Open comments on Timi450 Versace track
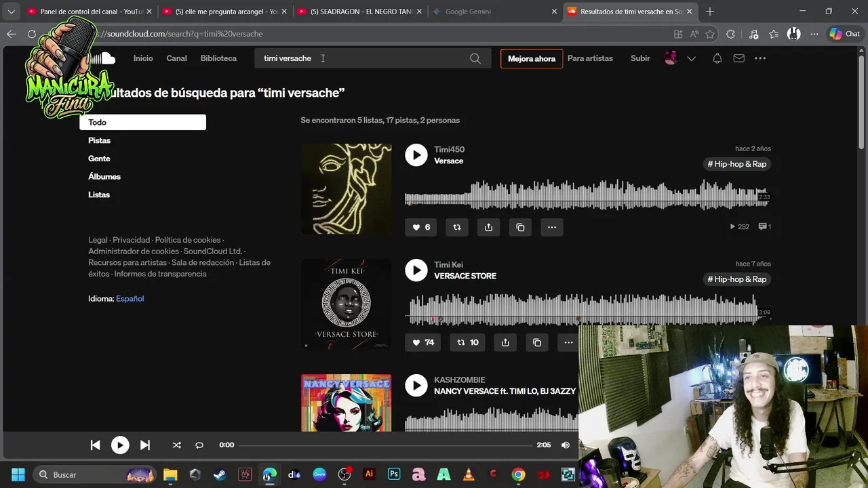Screen dimensions: 868x488 click(x=764, y=226)
